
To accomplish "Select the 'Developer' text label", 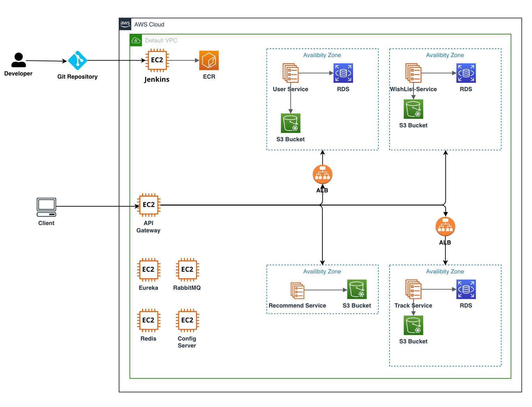I will 18,73.
